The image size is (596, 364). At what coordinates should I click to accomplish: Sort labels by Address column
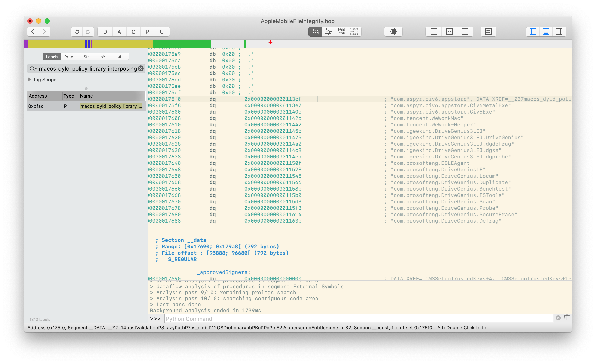tap(45, 96)
